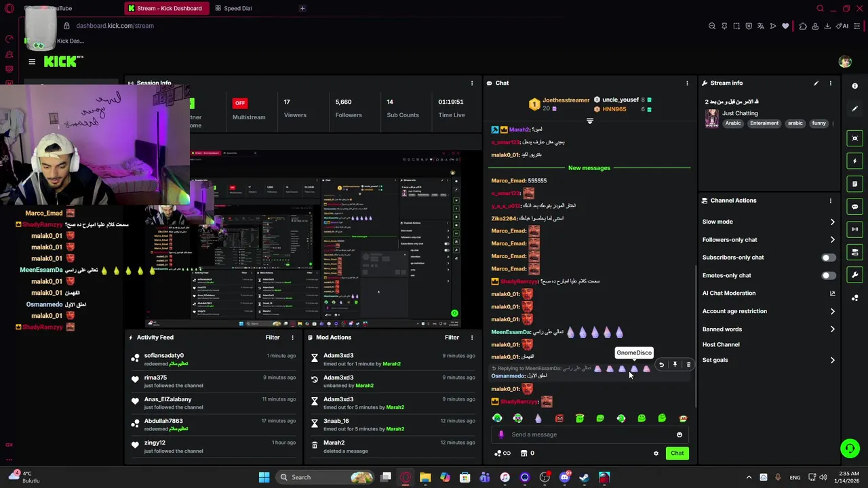Toggle the channel actions sidebar icon
The image size is (868, 488).
(x=854, y=252)
